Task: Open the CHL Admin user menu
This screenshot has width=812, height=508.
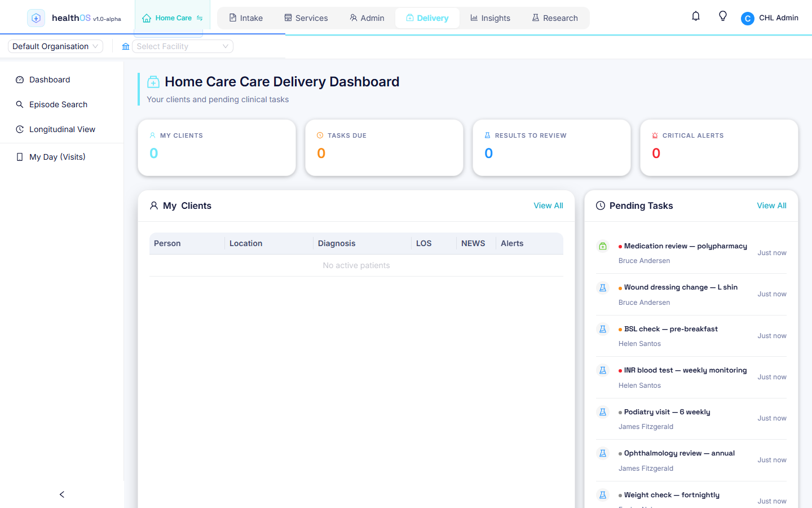Action: (770, 18)
